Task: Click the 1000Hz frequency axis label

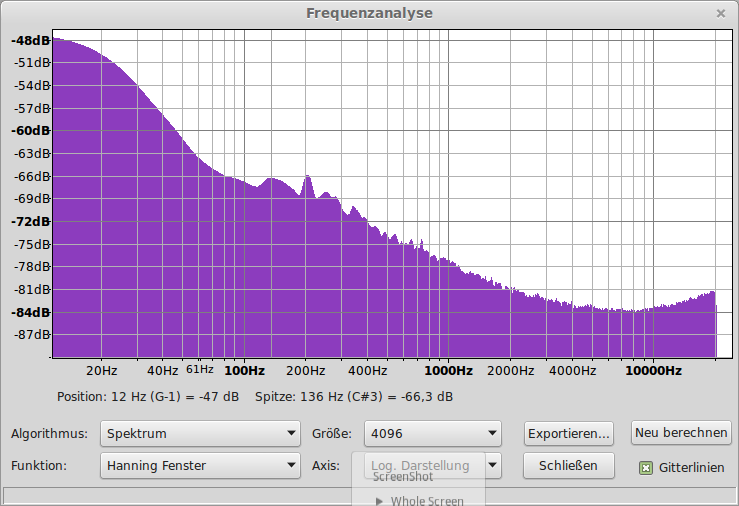Action: coord(448,371)
